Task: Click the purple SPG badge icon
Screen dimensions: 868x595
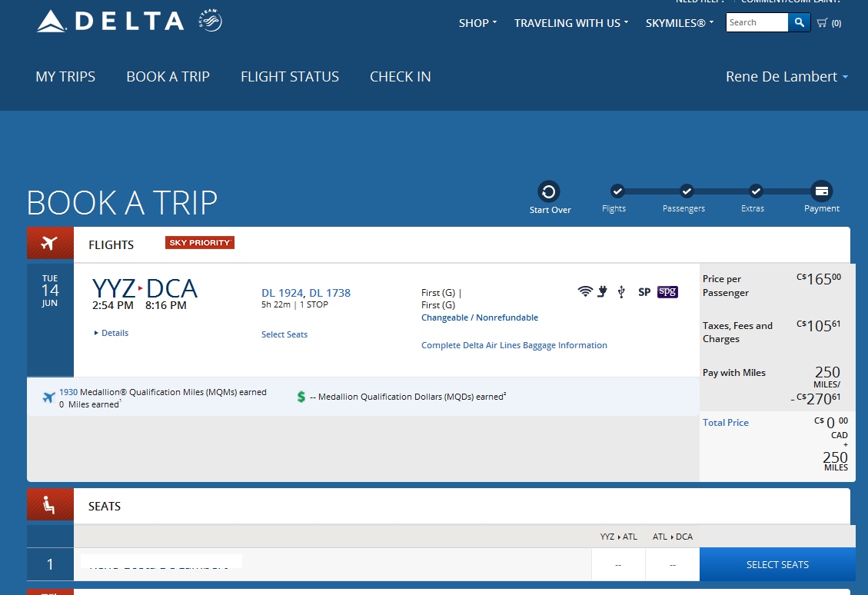Action: coord(667,291)
